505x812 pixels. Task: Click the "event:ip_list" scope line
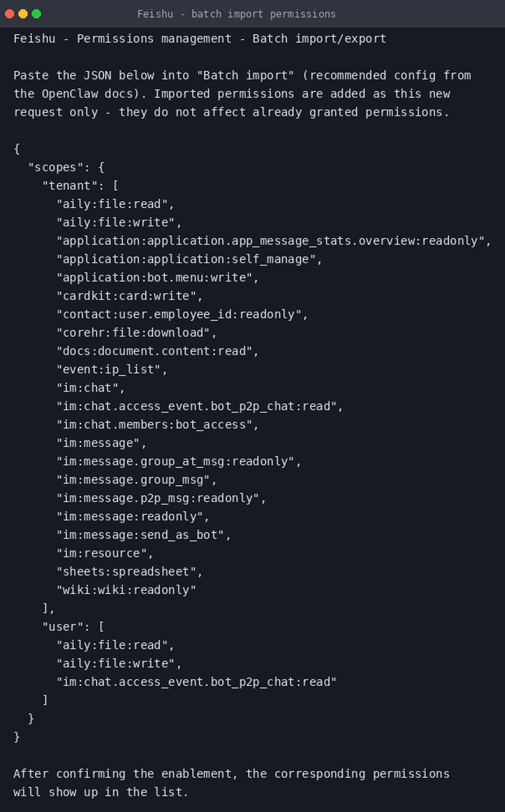[112, 370]
